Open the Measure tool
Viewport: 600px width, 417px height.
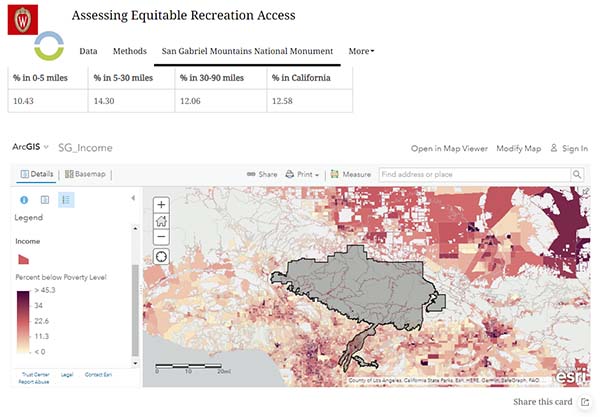tap(350, 174)
